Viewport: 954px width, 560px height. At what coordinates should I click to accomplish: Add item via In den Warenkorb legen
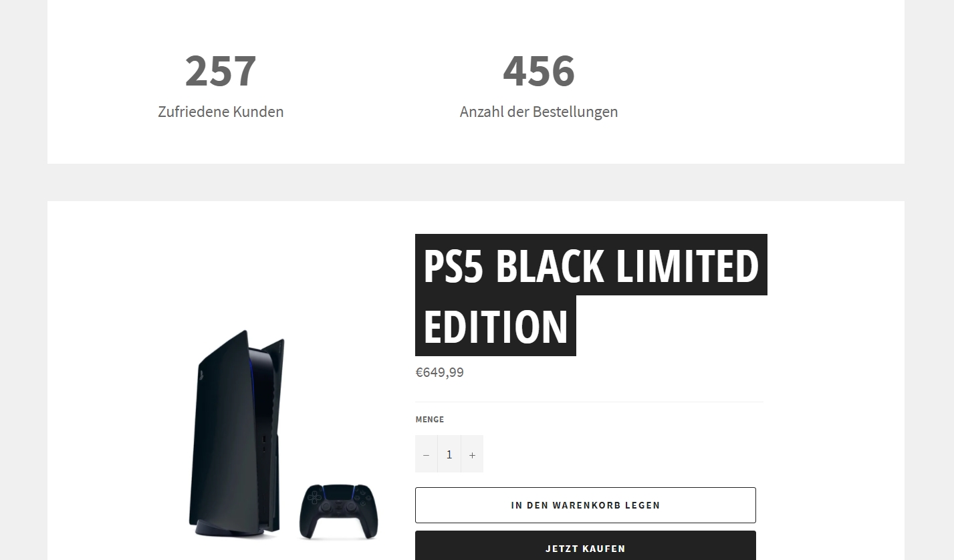pyautogui.click(x=586, y=505)
